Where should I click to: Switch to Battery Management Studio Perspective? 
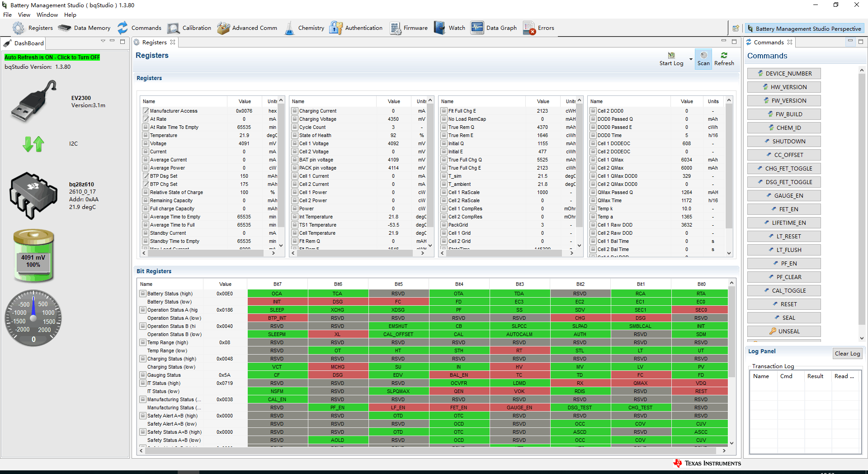805,28
